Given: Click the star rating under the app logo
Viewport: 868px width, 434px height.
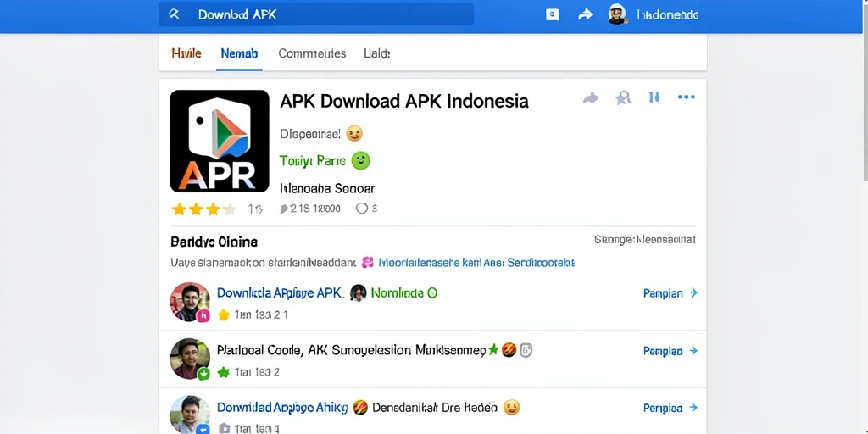Looking at the screenshot, I should 204,209.
